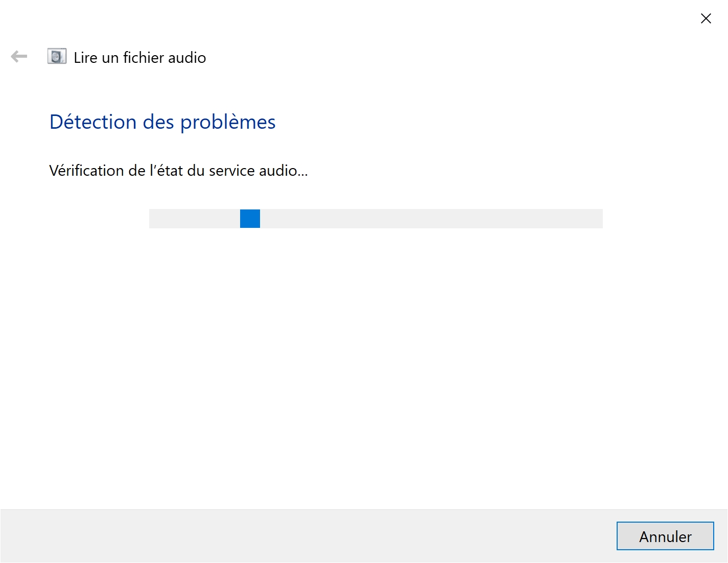Go back using the grey left arrow
Image resolution: width=728 pixels, height=563 pixels.
coord(19,57)
